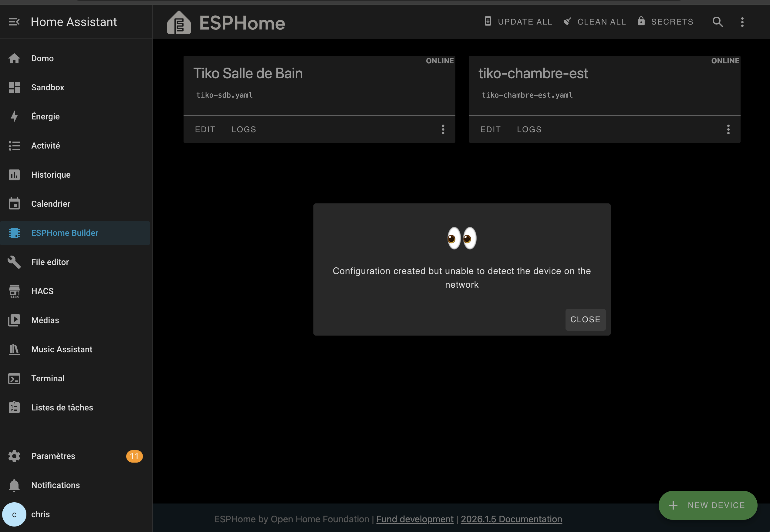Click the Notifications bell icon
Image resolution: width=770 pixels, height=532 pixels.
14,485
